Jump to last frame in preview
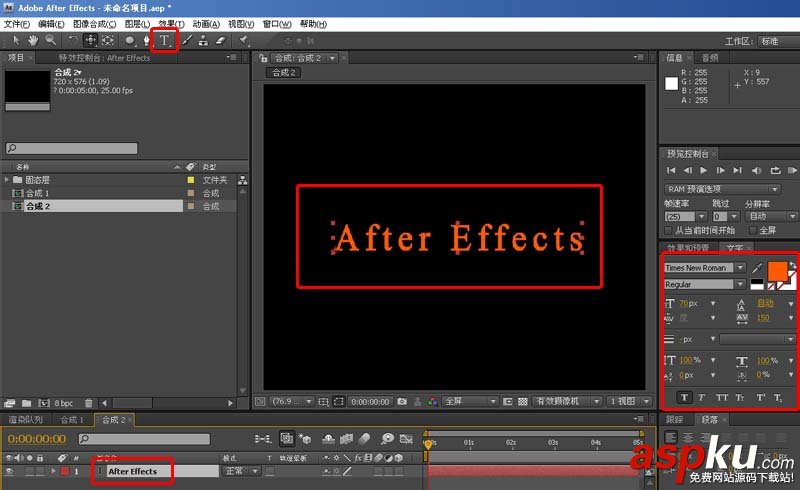This screenshot has height=490, width=800. tap(737, 170)
